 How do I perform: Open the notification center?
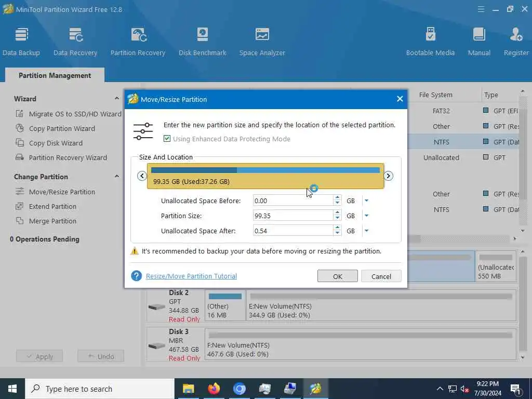click(x=516, y=389)
